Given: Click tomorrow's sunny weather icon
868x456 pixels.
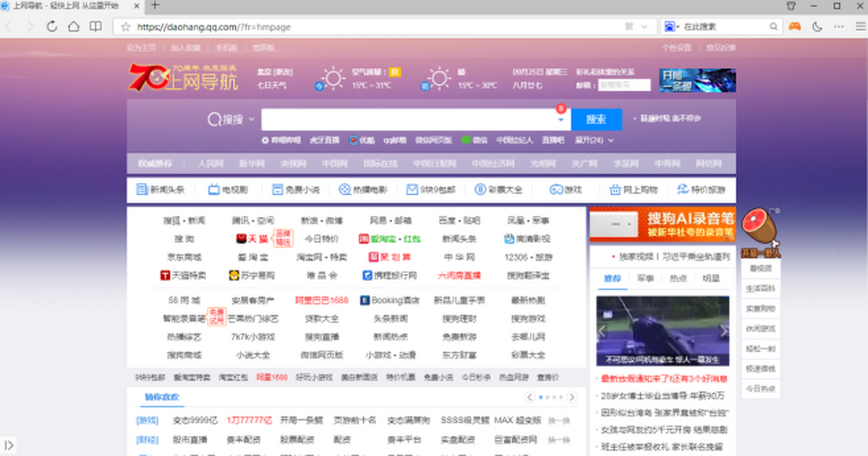Looking at the screenshot, I should click(439, 77).
